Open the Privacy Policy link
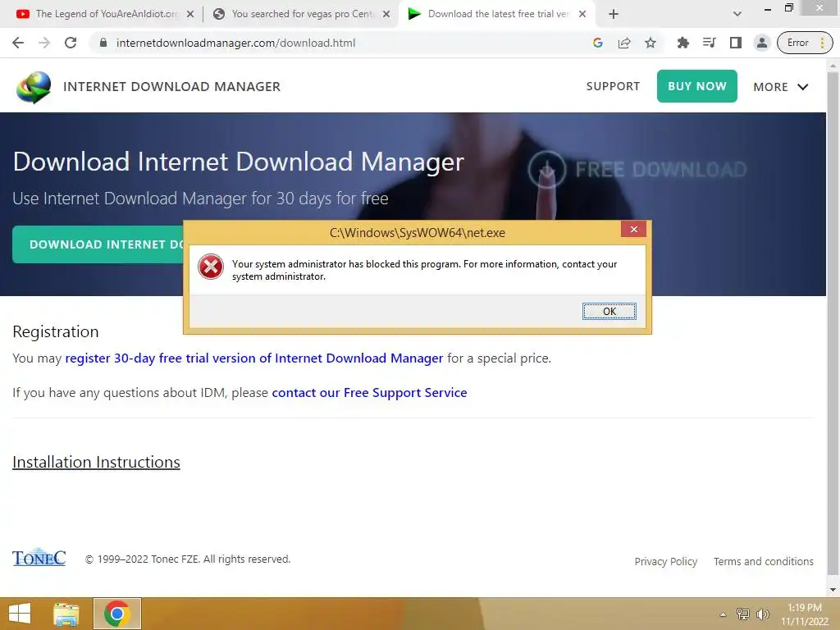The width and height of the screenshot is (840, 630). point(666,561)
